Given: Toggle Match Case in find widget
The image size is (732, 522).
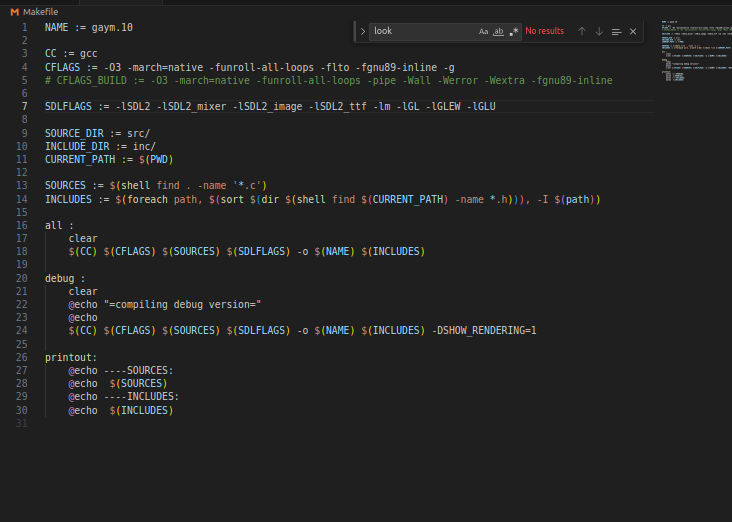Looking at the screenshot, I should coord(483,32).
